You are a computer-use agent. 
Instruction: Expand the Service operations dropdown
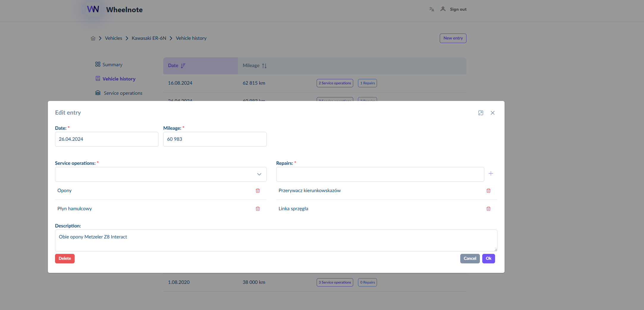(x=259, y=174)
